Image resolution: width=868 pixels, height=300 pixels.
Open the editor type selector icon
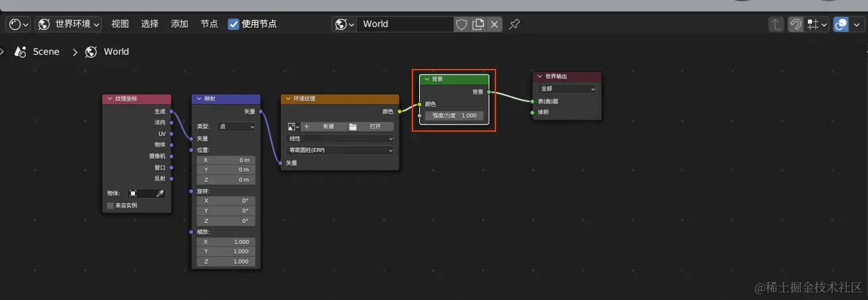click(x=19, y=24)
